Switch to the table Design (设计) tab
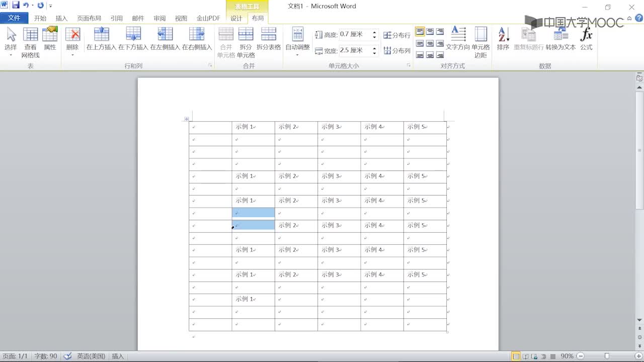Screen dimensions: 644x362 tap(236, 18)
